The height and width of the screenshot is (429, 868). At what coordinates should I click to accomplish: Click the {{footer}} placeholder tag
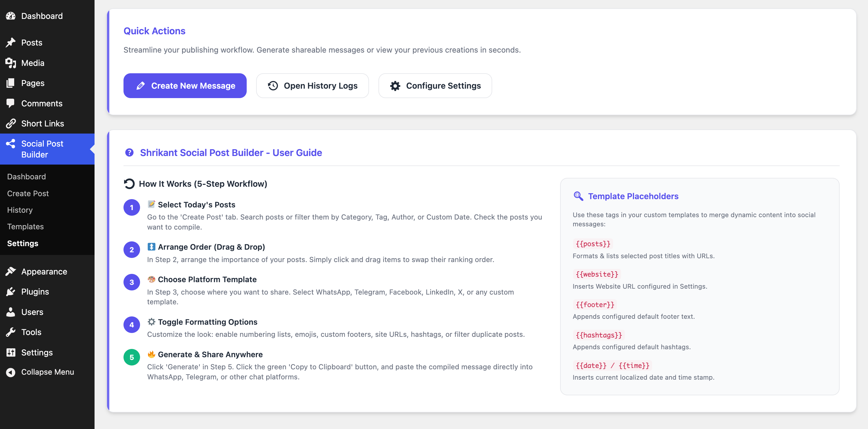595,305
